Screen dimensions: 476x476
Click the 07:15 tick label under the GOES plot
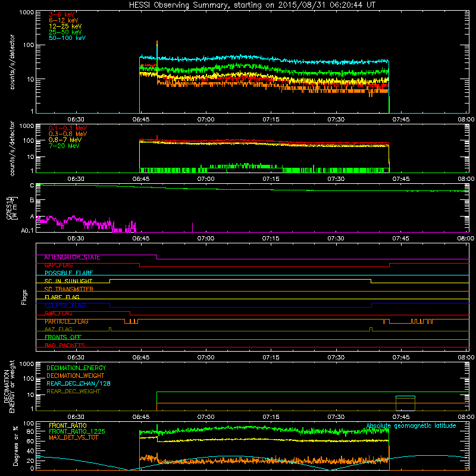pyautogui.click(x=271, y=239)
